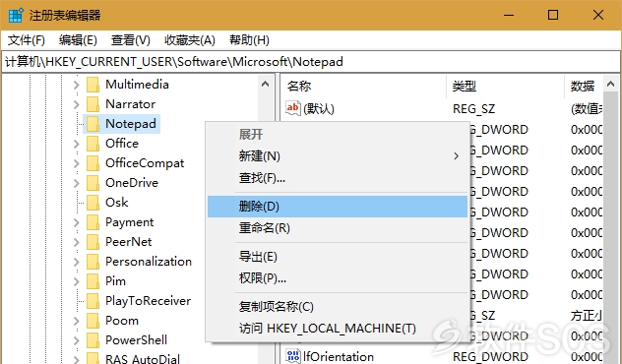622x364 pixels.
Task: Expand the Office tree node
Action: pyautogui.click(x=77, y=144)
